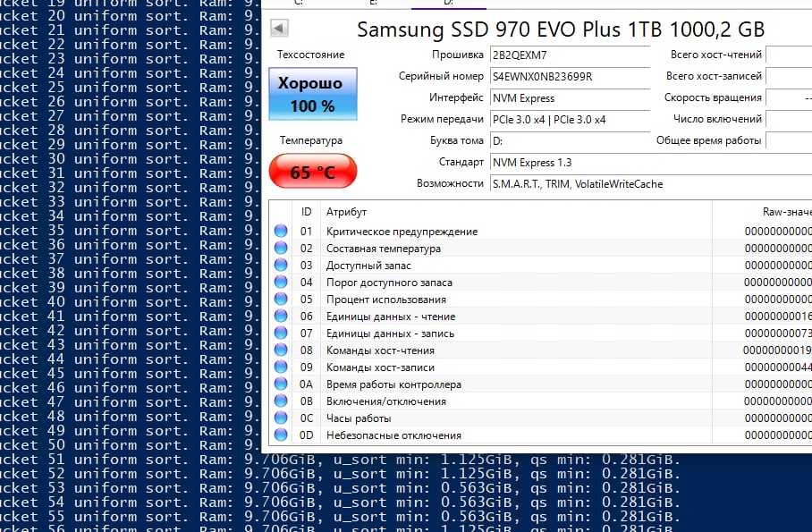Click the 'Режим передачи' label
This screenshot has height=532, width=812.
pyautogui.click(x=442, y=119)
